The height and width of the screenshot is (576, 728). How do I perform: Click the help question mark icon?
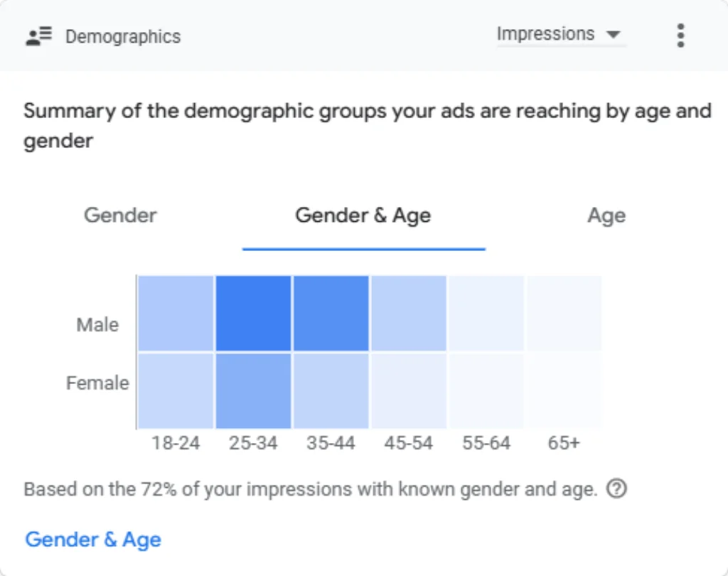pos(616,489)
